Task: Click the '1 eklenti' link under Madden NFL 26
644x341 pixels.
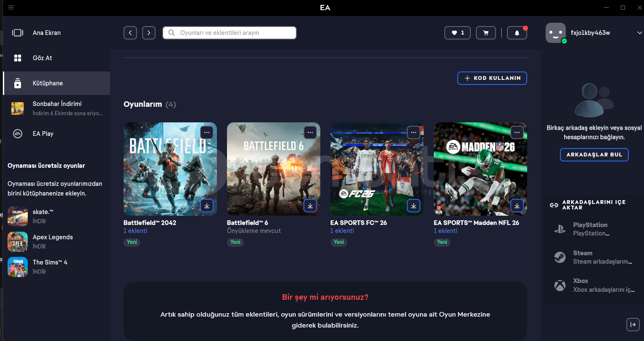Action: [x=446, y=231]
